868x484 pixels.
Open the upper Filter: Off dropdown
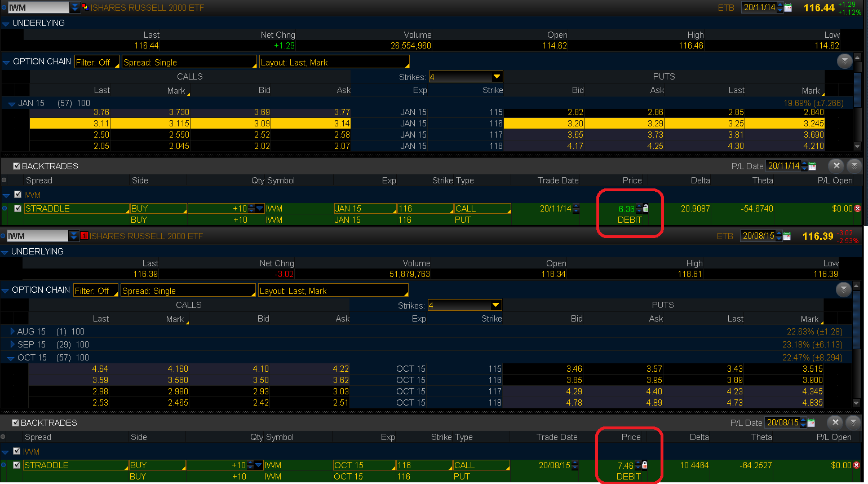click(97, 62)
